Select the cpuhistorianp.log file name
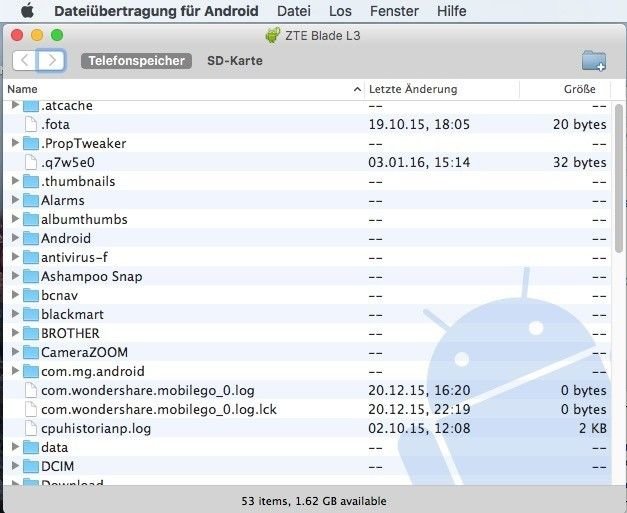 tap(96, 429)
